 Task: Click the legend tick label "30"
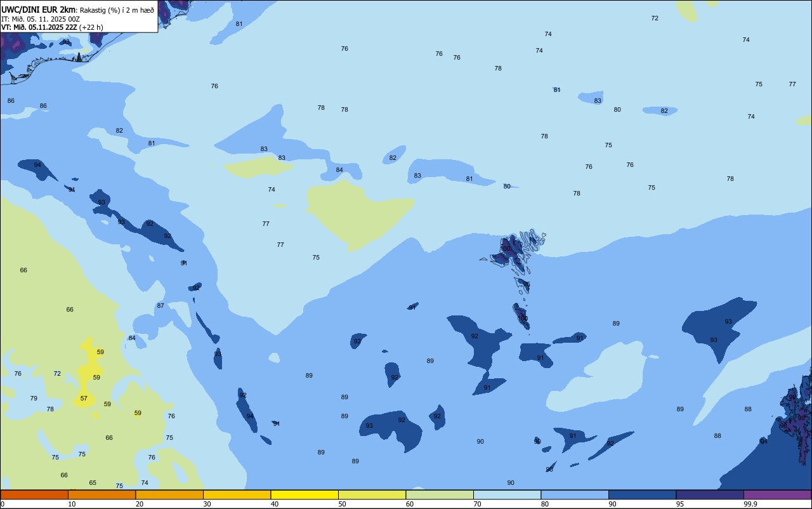[207, 504]
